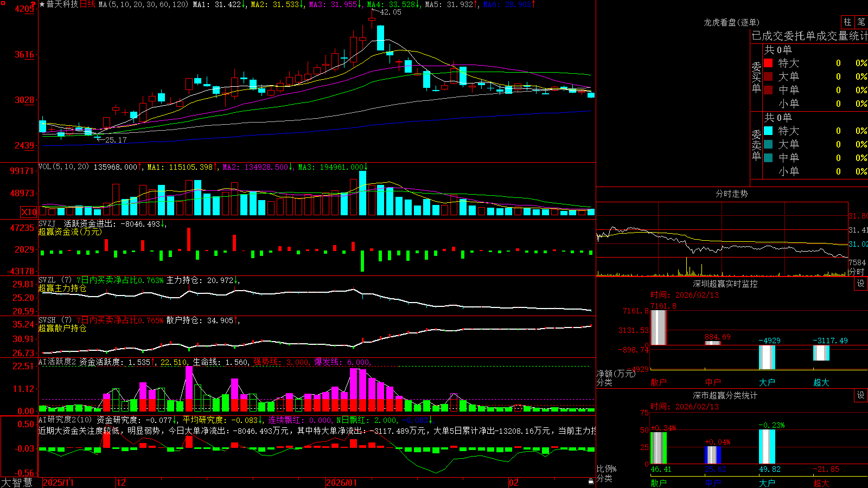The image size is (868, 488).
Task: Click the MA(5,10,20,30,60,120) indicator parameters
Action: [143, 4]
